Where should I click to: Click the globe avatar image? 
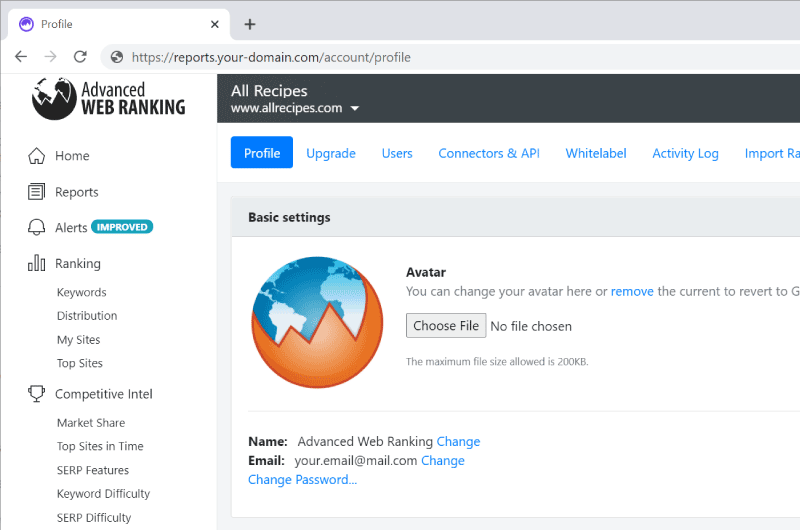(x=317, y=322)
